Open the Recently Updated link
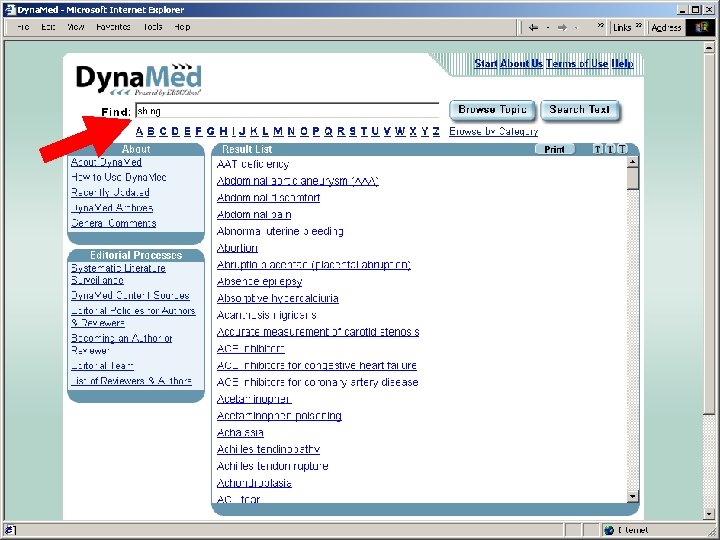The image size is (720, 540). (x=110, y=192)
